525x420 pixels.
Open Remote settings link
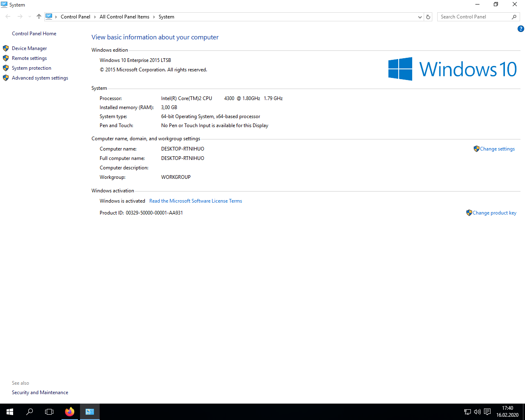(29, 58)
